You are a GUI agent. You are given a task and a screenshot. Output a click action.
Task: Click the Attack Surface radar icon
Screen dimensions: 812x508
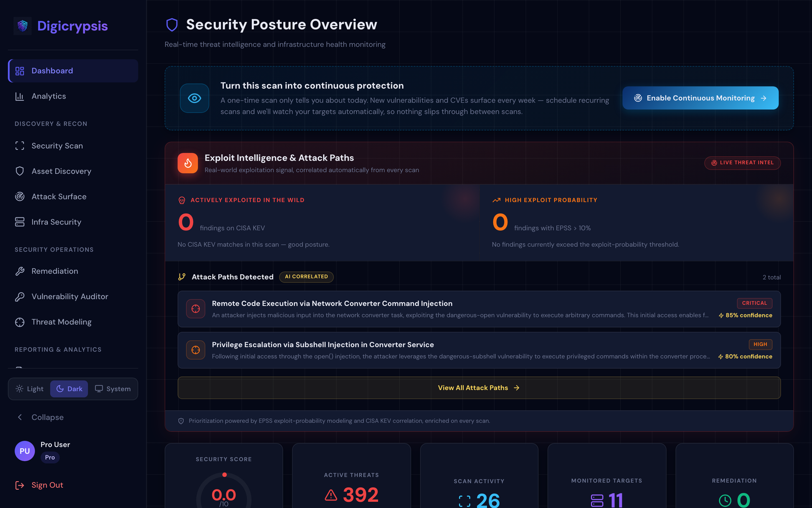pos(20,197)
